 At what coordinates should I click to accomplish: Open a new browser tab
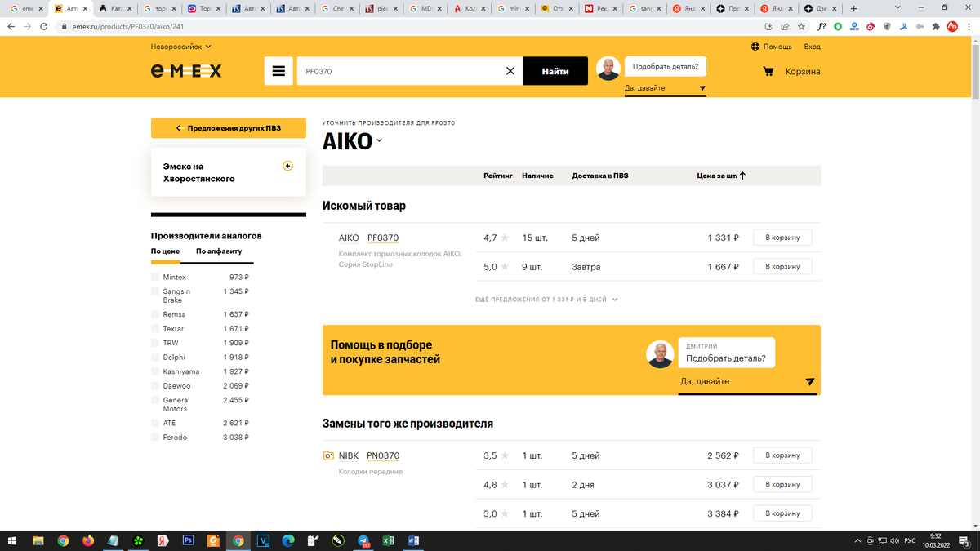[853, 8]
